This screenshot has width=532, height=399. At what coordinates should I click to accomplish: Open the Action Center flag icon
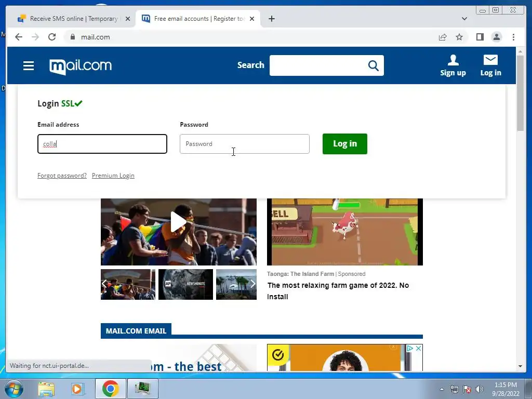click(x=467, y=389)
